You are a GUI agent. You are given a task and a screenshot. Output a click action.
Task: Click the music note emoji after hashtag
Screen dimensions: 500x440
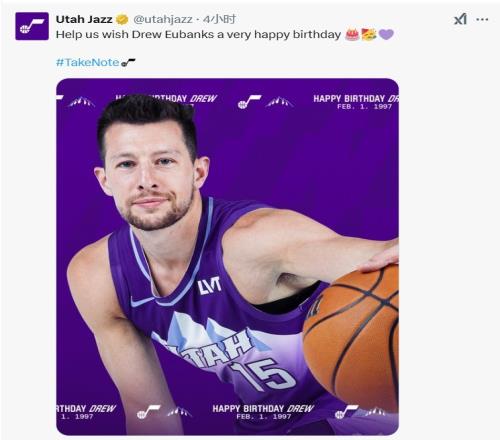pos(128,62)
